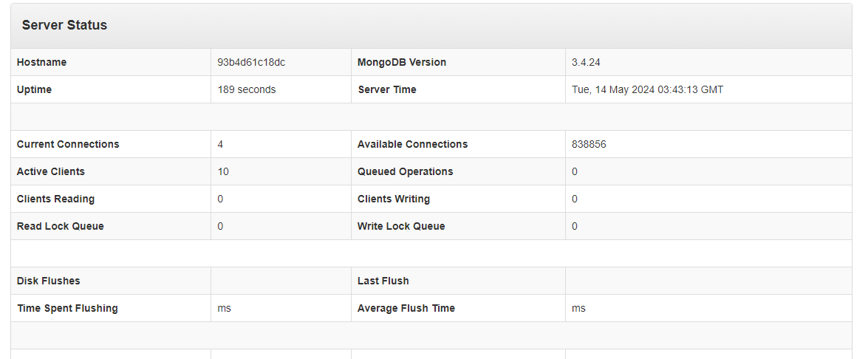Click the Read Lock Queue label

tap(61, 226)
